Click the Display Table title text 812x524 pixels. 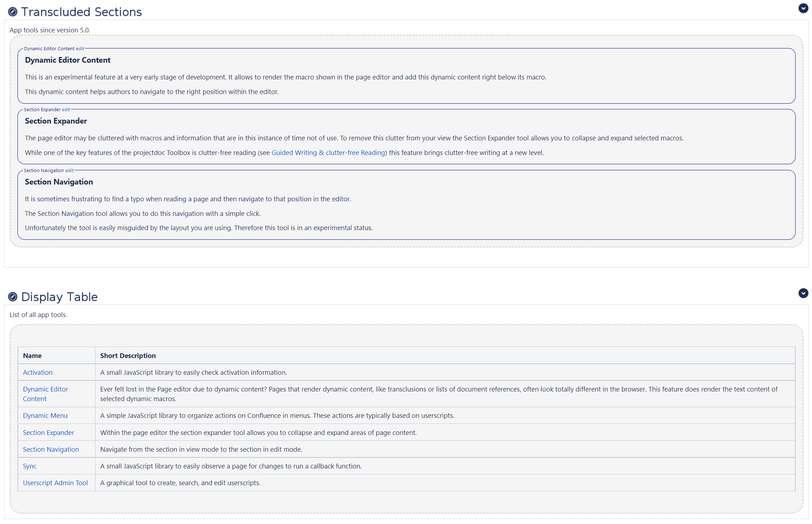(x=60, y=297)
